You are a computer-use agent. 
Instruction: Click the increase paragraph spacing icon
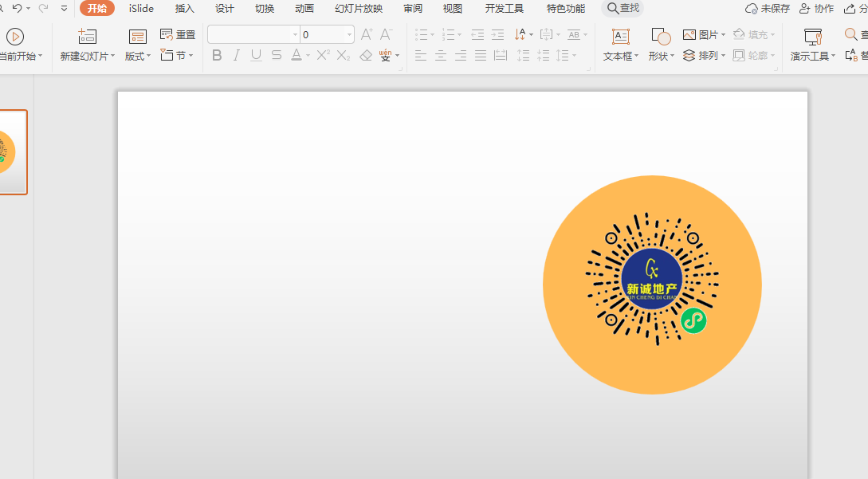(x=523, y=55)
